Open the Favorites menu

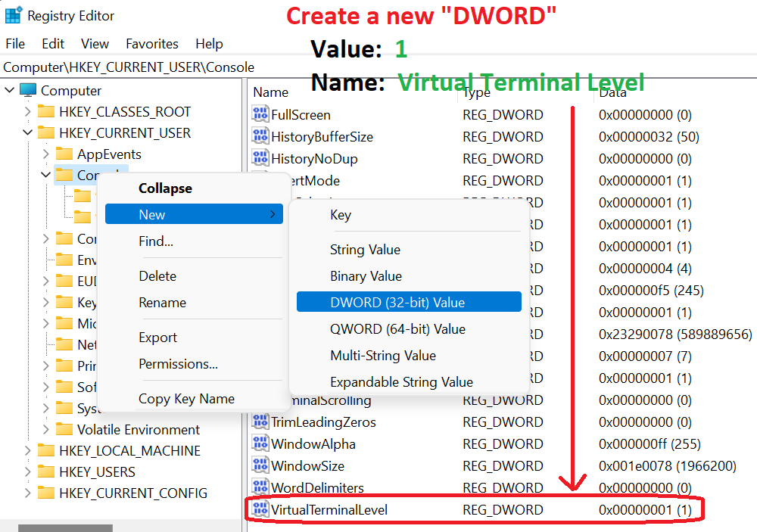[152, 44]
